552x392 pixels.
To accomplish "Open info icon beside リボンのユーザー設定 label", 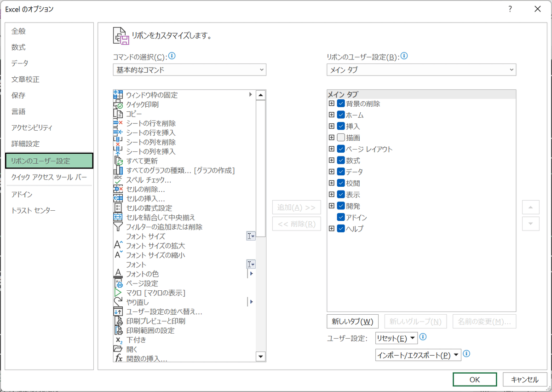I will click(404, 56).
